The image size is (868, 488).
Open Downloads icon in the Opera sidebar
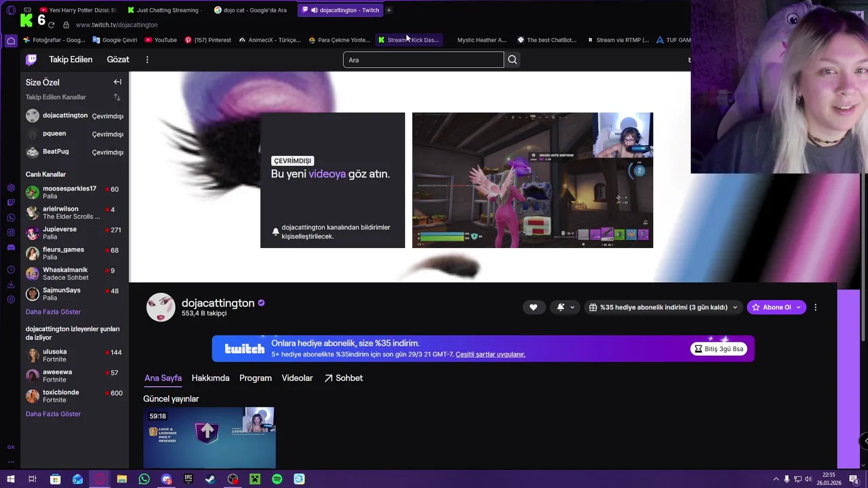click(x=11, y=285)
